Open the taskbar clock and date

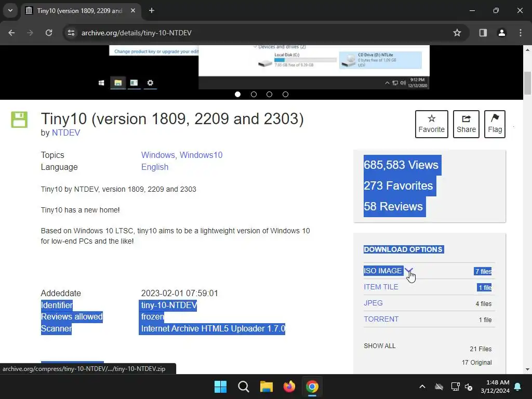495,387
